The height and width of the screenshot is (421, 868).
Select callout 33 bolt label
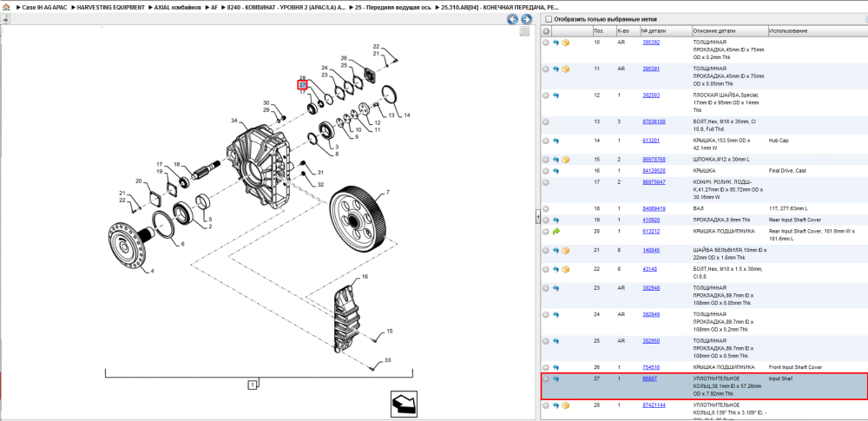tap(387, 360)
